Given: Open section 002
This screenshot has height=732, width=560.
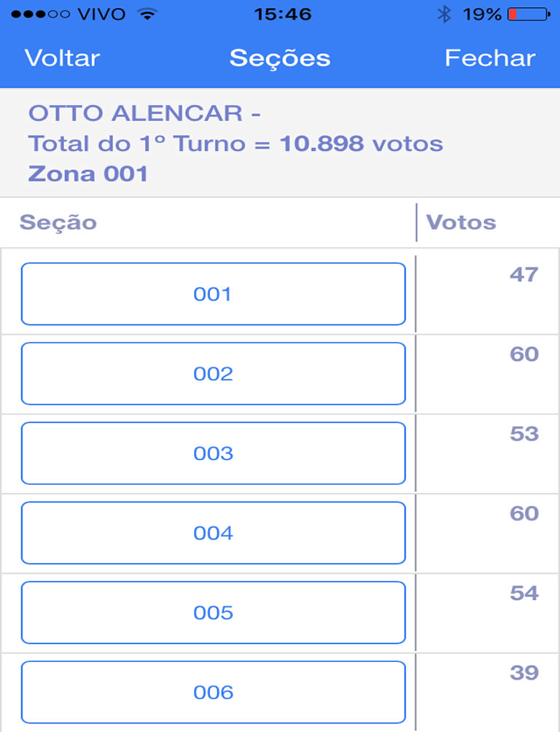Looking at the screenshot, I should pyautogui.click(x=213, y=373).
